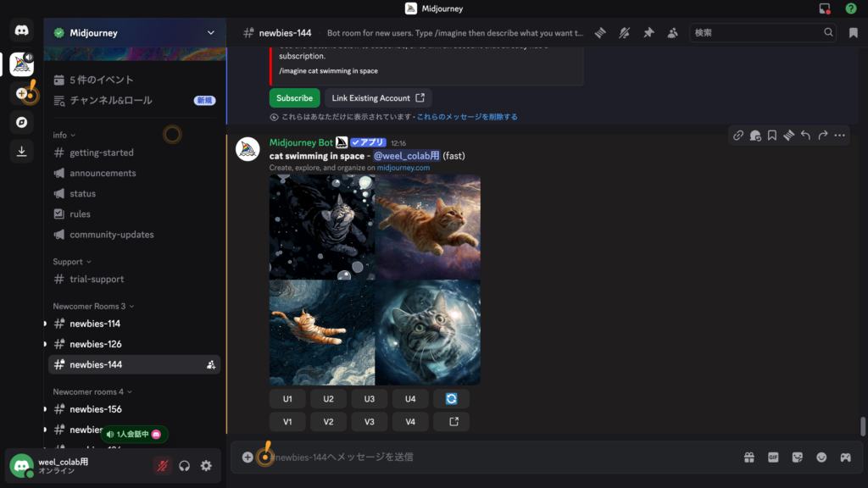The width and height of the screenshot is (868, 488).
Task: Open more options for the bot message
Action: [840, 136]
